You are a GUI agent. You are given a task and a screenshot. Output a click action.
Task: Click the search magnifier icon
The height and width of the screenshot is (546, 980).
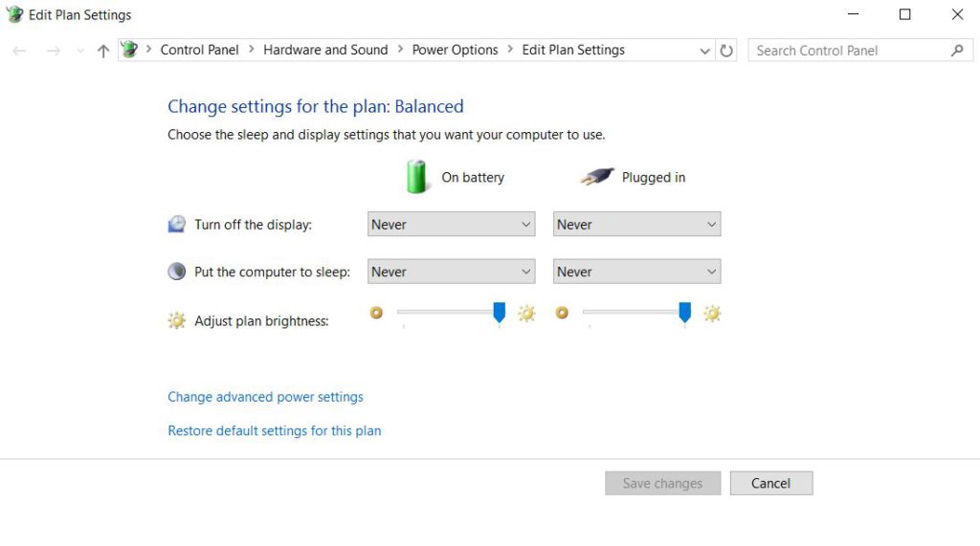(x=957, y=51)
